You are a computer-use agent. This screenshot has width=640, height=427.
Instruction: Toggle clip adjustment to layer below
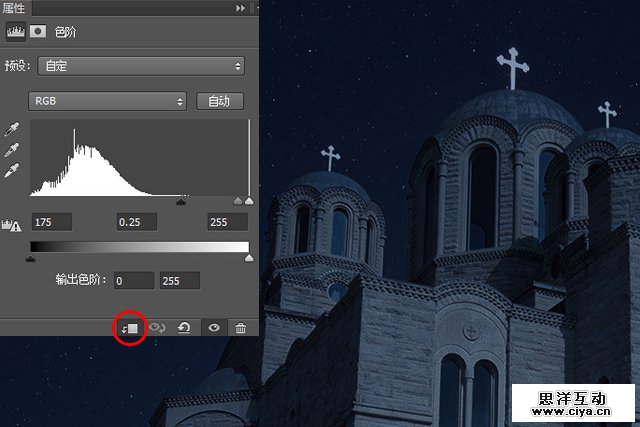coord(130,327)
